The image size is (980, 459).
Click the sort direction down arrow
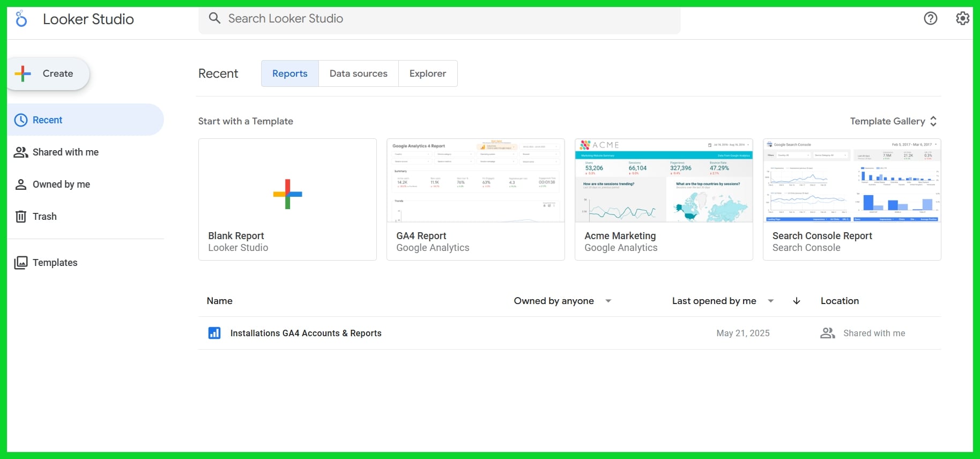[797, 301]
